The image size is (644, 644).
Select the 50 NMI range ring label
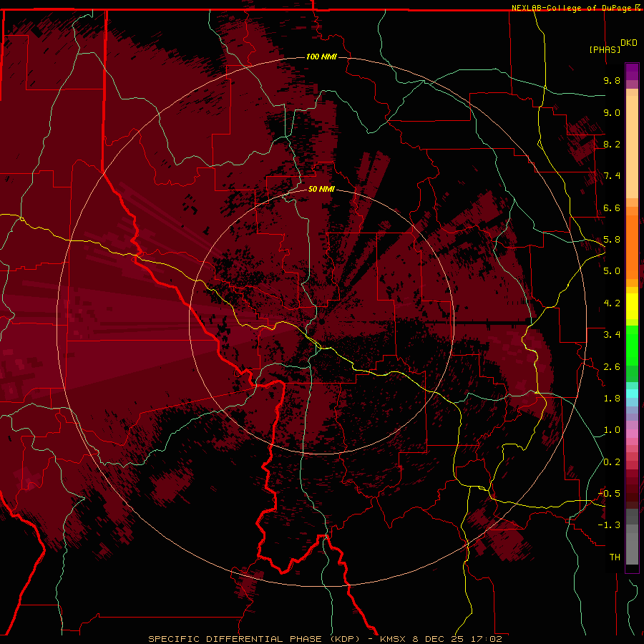coord(321,189)
